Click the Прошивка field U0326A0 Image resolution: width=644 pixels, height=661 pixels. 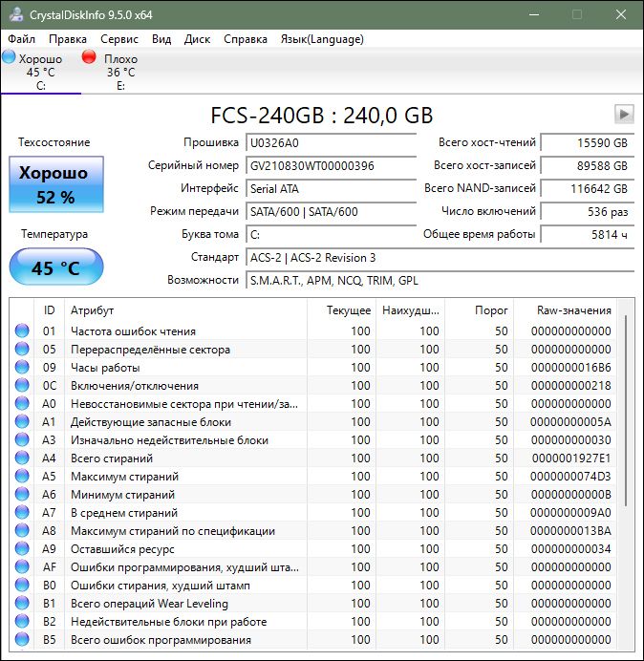click(x=331, y=143)
